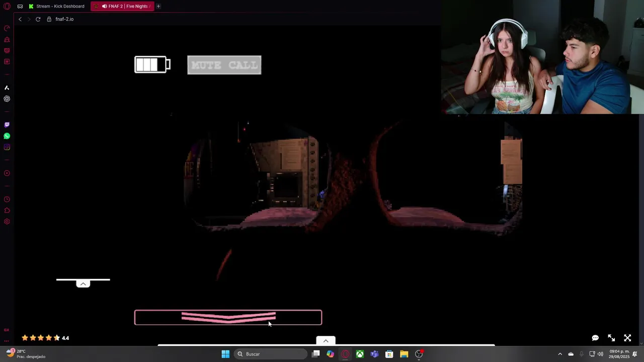Open Extensions cube icon in the sidebar
Image resolution: width=644 pixels, height=362 pixels.
coord(7,211)
